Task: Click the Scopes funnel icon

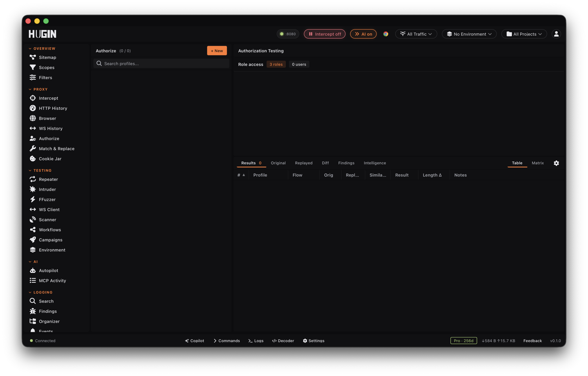Action: (33, 67)
